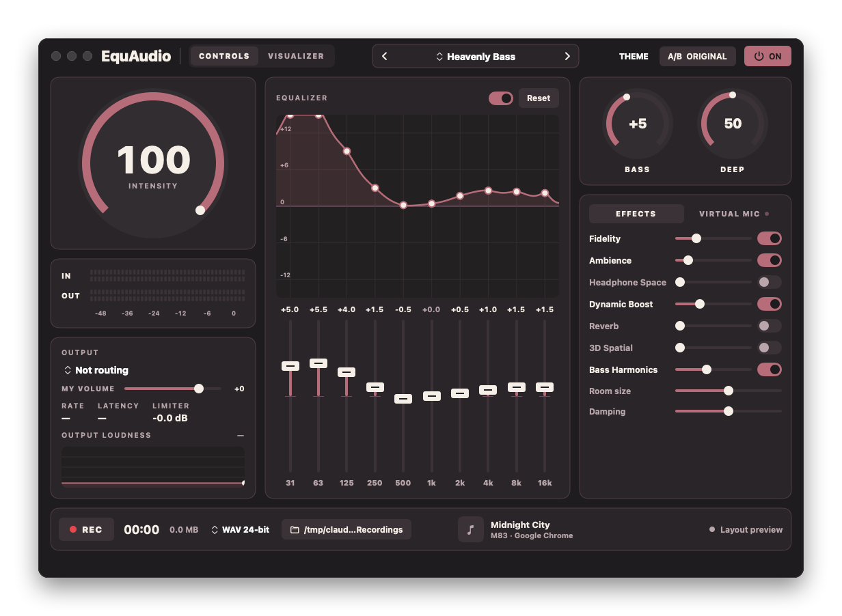Viewport: 842px width, 616px height.
Task: Click the 125 Hz node on the EQ curve
Action: click(347, 151)
